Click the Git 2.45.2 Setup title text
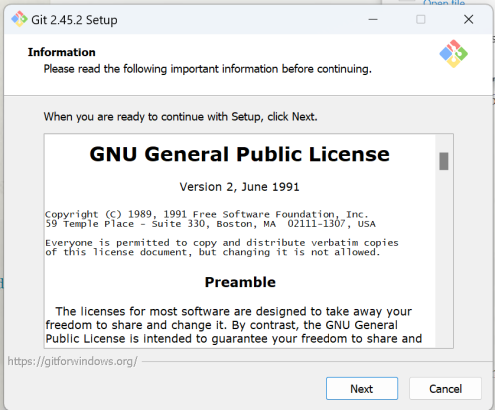This screenshot has height=410, width=495. click(x=74, y=20)
